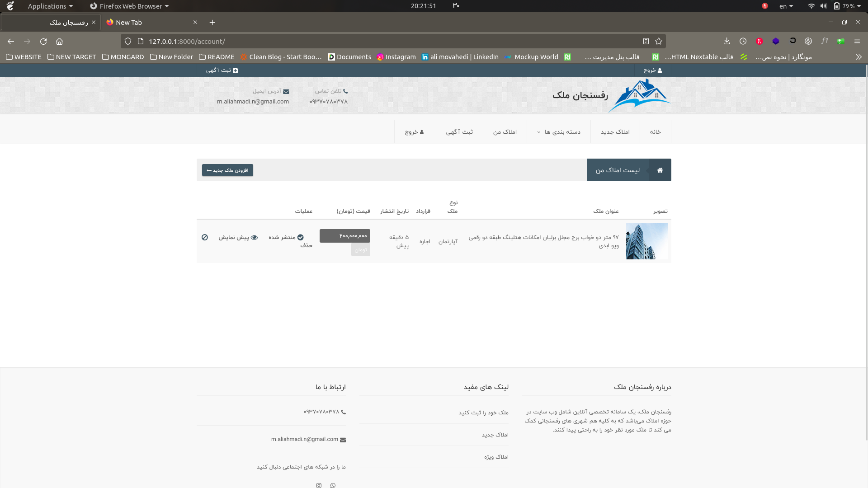
Task: Click the حذف delete link in row
Action: tap(306, 245)
